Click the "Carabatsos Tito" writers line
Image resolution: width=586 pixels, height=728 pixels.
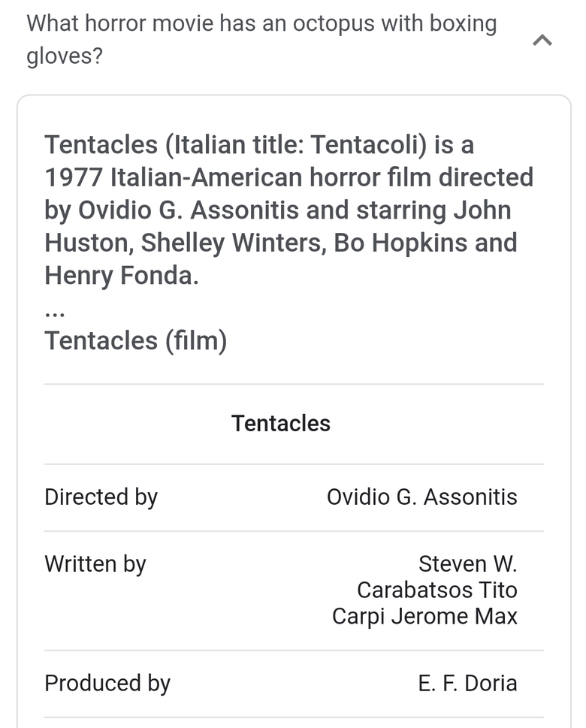[x=436, y=591]
